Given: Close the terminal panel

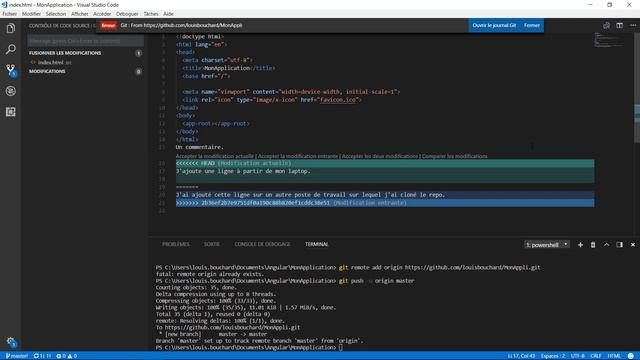Looking at the screenshot, I should click(633, 244).
